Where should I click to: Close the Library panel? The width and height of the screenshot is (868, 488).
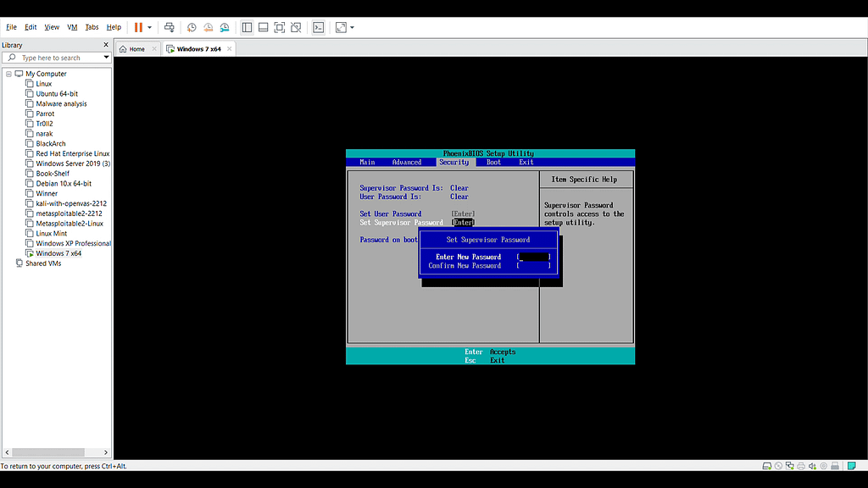pos(106,45)
